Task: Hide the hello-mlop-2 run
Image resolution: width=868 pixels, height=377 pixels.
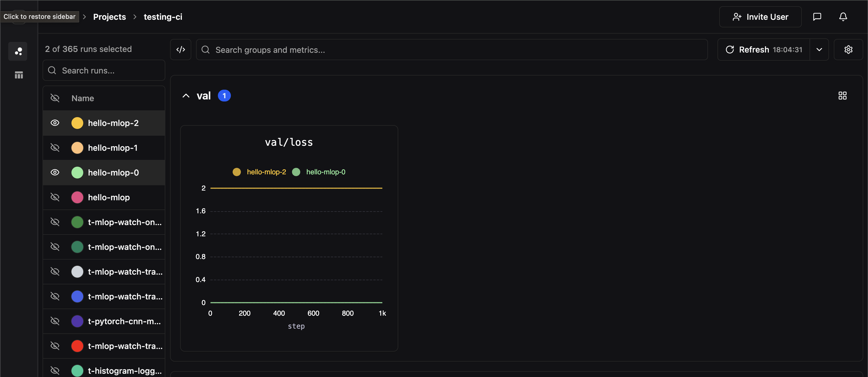Action: tap(55, 122)
